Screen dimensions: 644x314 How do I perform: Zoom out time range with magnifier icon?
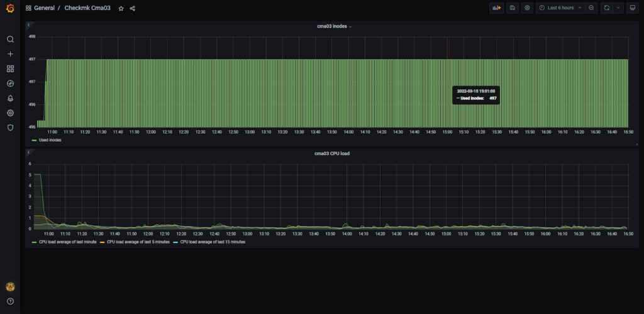point(591,8)
